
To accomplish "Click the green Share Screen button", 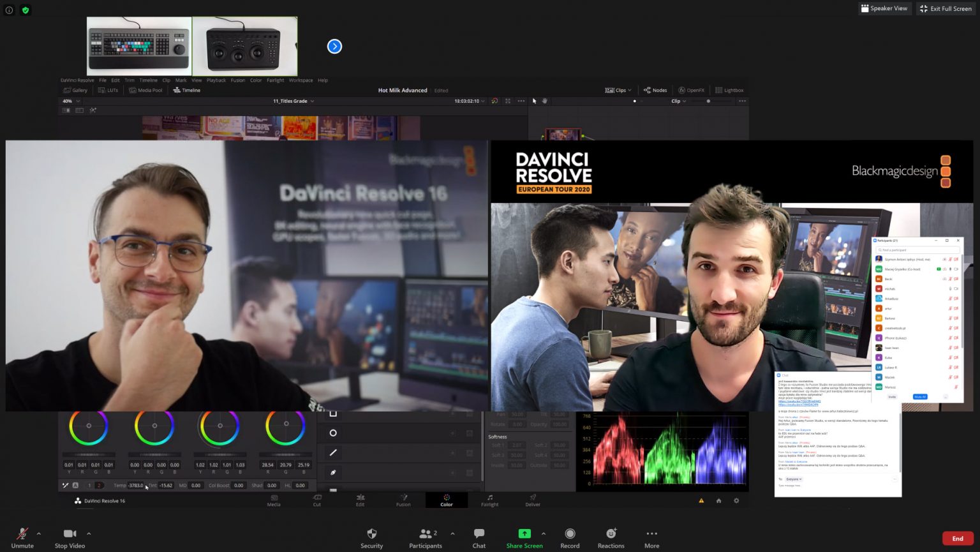I will coord(524,538).
